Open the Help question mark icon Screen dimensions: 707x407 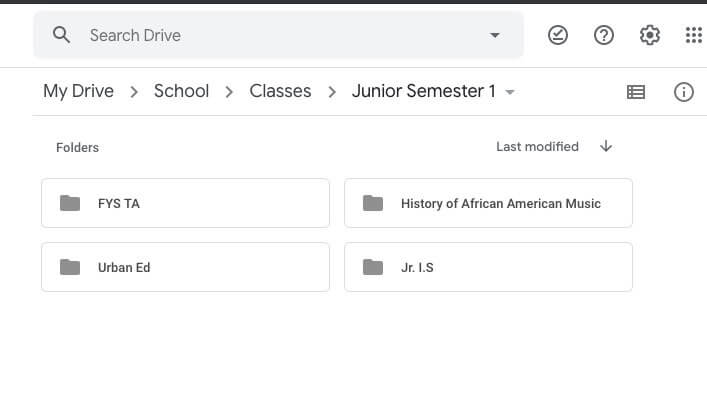(x=604, y=35)
